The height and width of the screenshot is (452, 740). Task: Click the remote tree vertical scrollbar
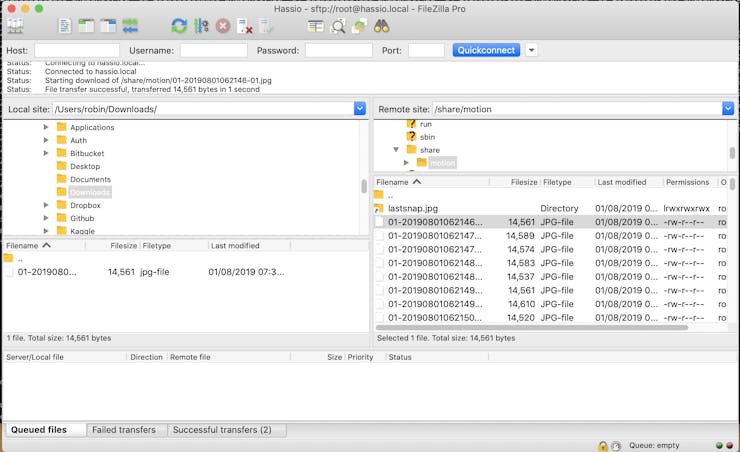click(732, 153)
